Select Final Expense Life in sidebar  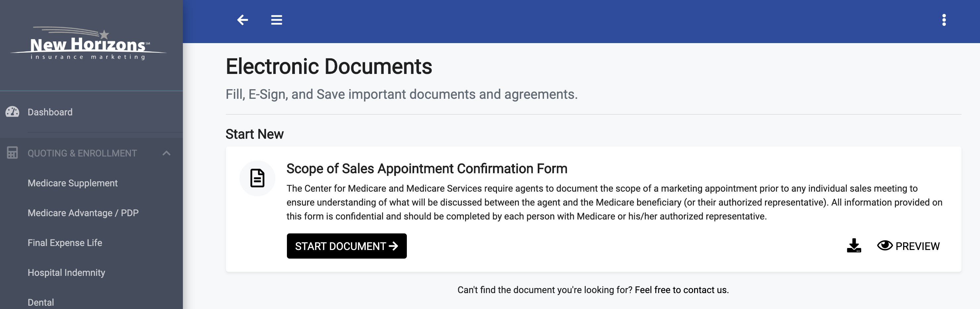(65, 242)
